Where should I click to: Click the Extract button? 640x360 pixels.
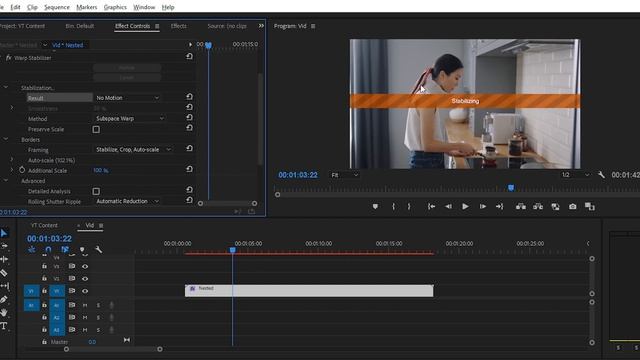[538, 207]
